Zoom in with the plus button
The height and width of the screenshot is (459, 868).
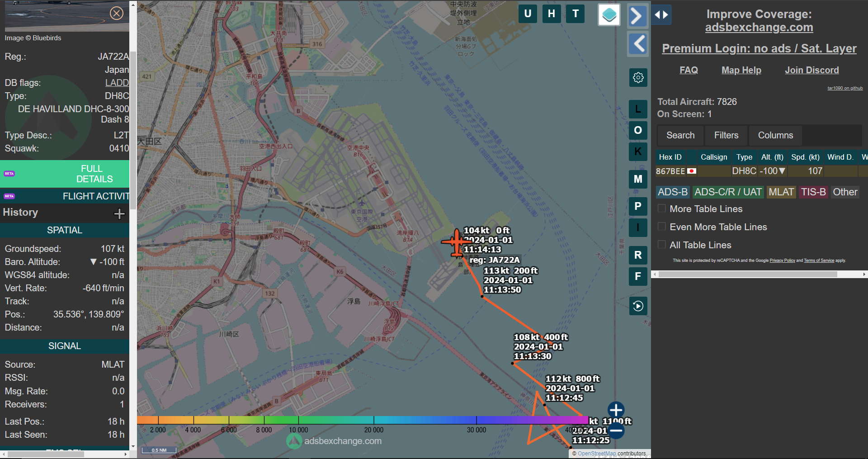616,410
